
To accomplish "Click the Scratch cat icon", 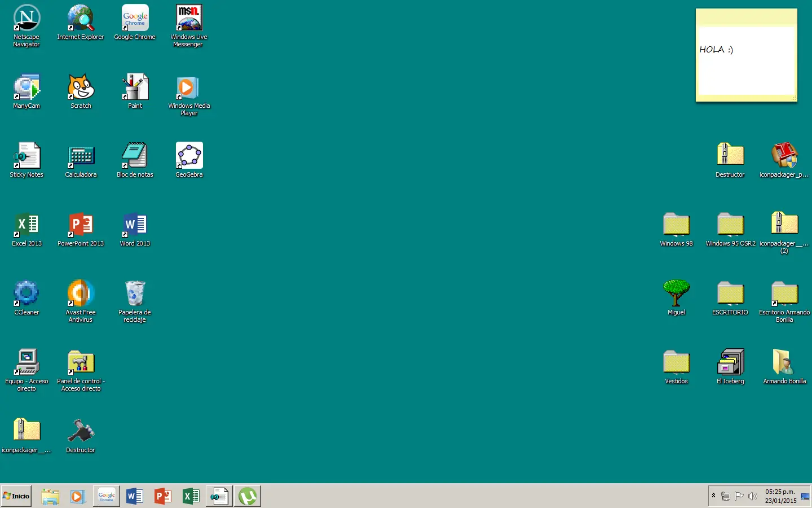I will [81, 87].
